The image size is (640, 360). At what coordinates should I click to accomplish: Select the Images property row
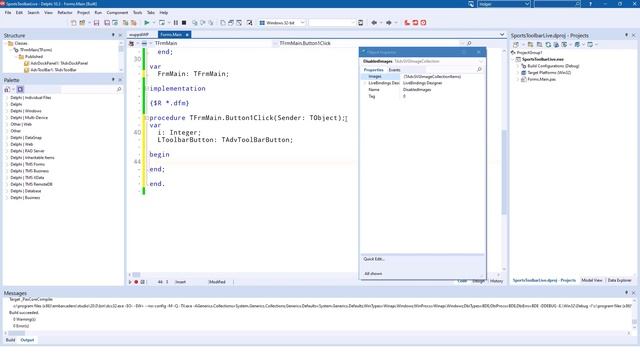click(422, 76)
